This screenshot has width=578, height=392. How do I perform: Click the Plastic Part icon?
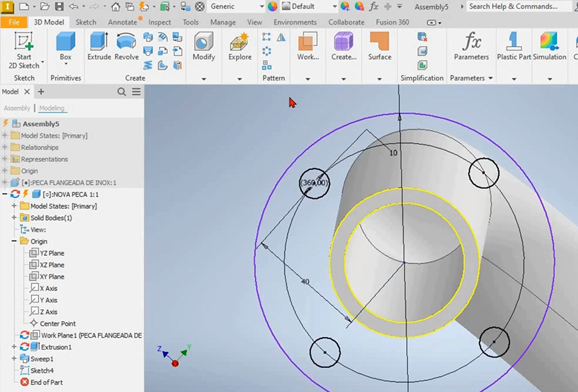pos(514,47)
